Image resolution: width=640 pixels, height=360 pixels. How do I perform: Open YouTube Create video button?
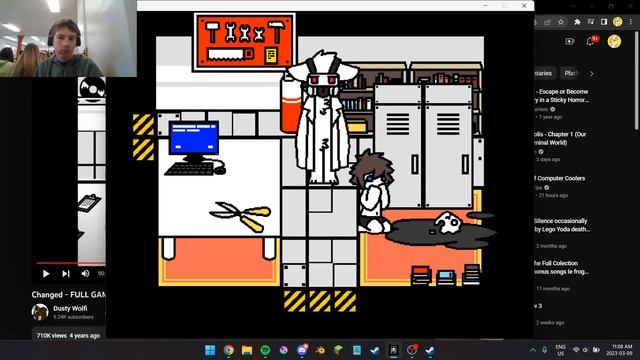pos(569,41)
